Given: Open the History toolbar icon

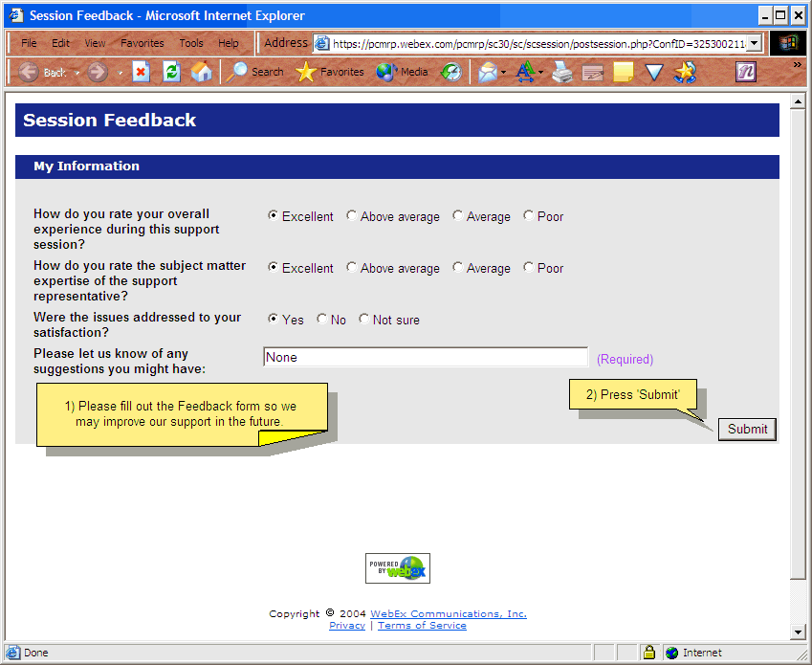Looking at the screenshot, I should [450, 72].
